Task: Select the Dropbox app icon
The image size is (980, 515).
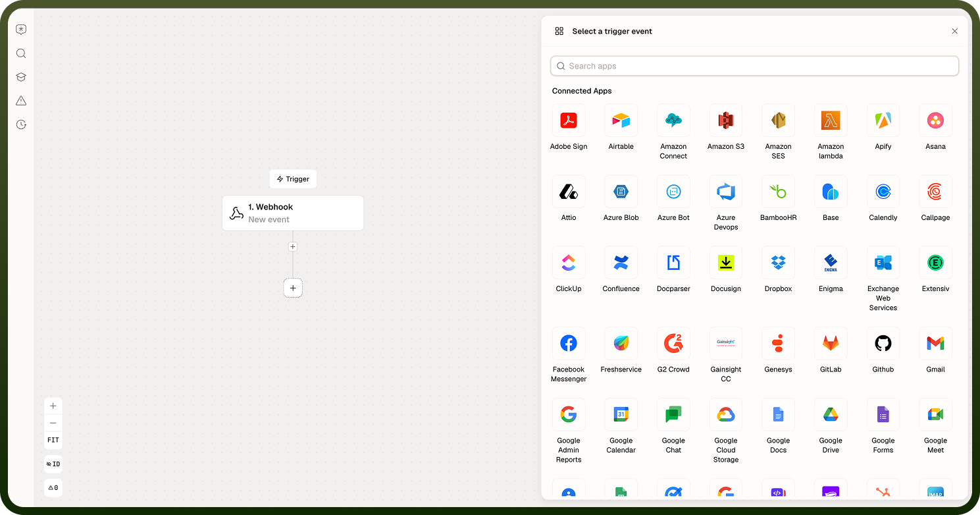Action: point(778,263)
